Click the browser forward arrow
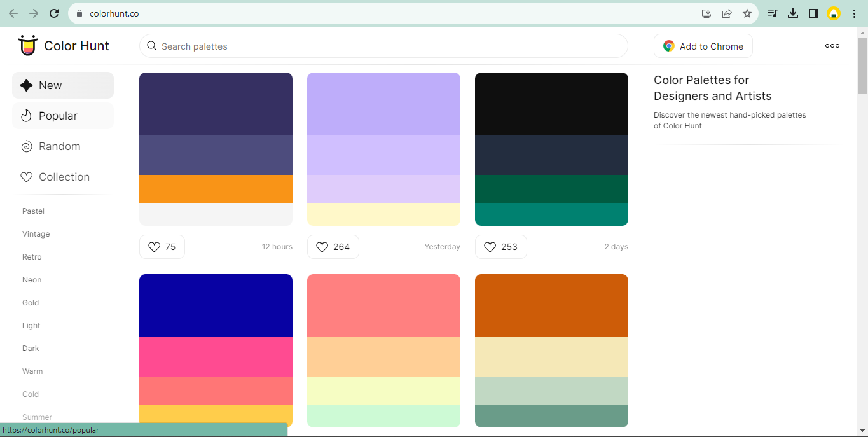 click(34, 13)
